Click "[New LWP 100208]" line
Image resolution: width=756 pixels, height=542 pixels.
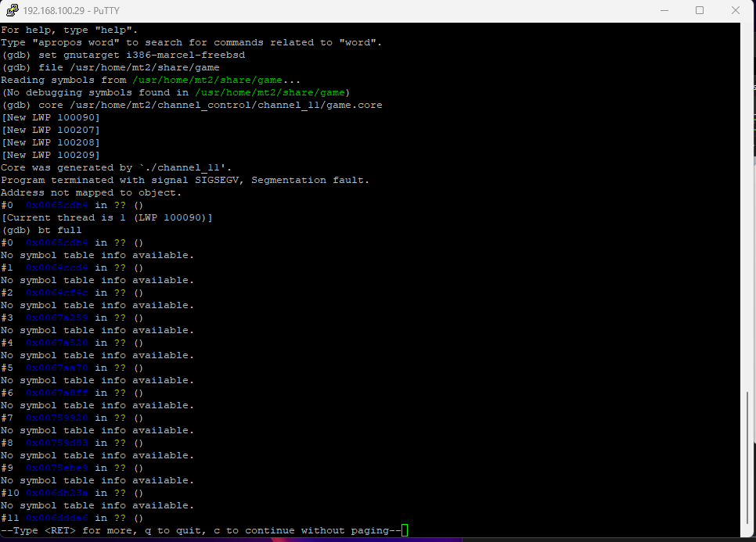coord(51,142)
